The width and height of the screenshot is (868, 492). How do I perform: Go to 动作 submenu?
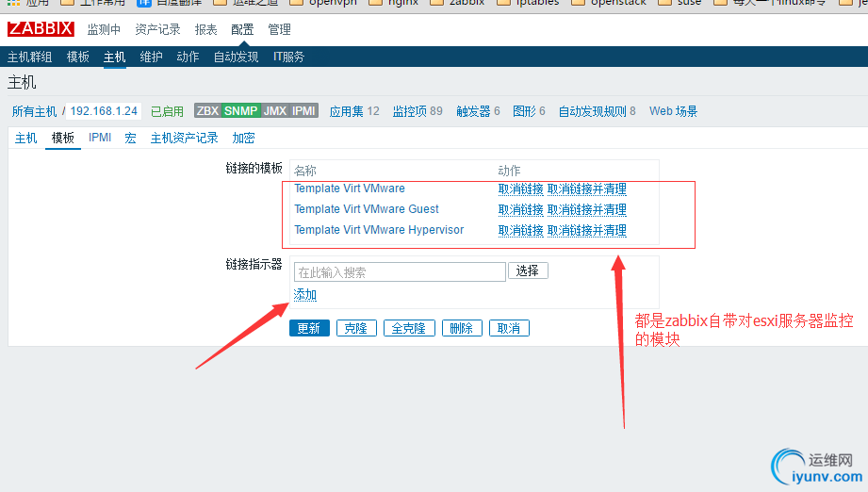pyautogui.click(x=188, y=57)
